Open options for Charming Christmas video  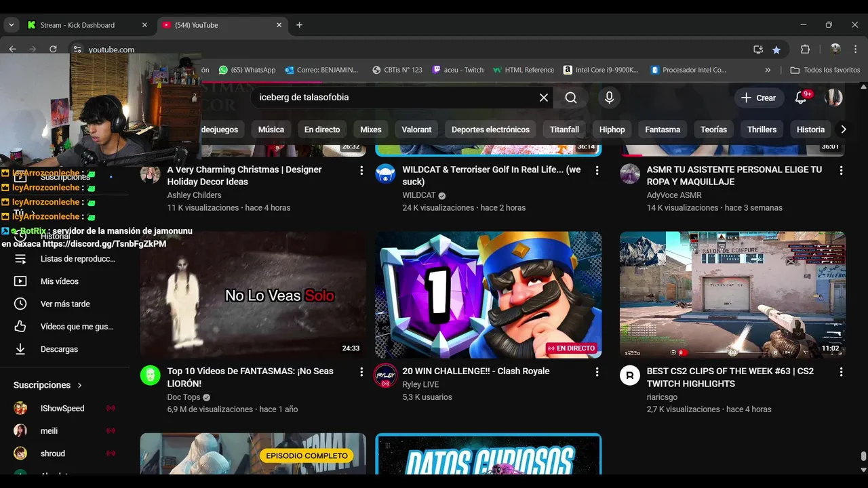tap(361, 171)
